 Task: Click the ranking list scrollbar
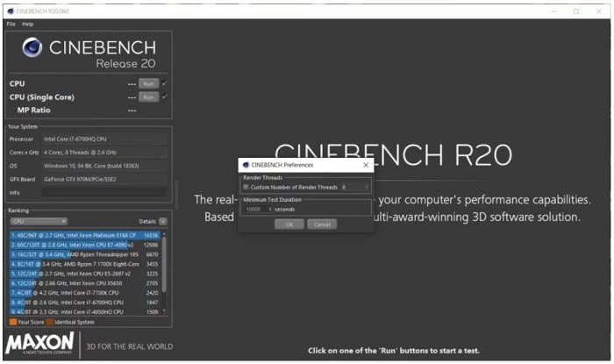point(164,264)
